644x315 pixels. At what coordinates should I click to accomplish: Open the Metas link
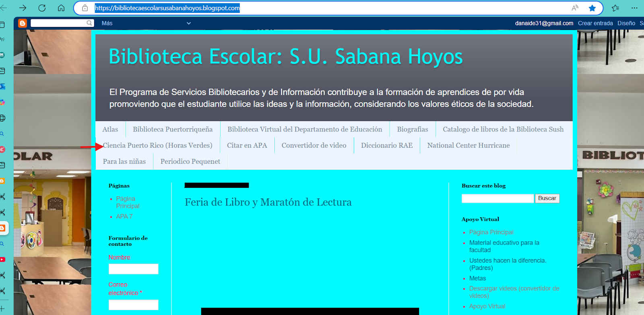tap(477, 278)
